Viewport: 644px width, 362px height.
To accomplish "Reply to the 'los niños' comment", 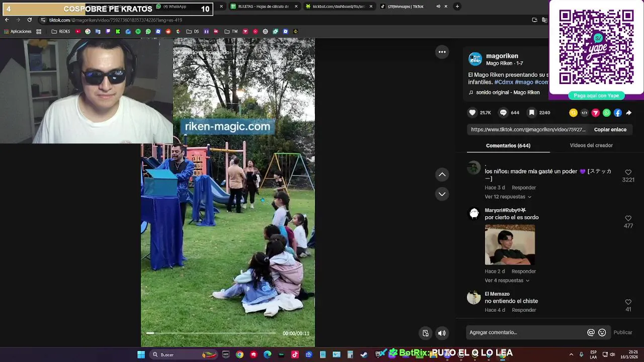I will [524, 188].
